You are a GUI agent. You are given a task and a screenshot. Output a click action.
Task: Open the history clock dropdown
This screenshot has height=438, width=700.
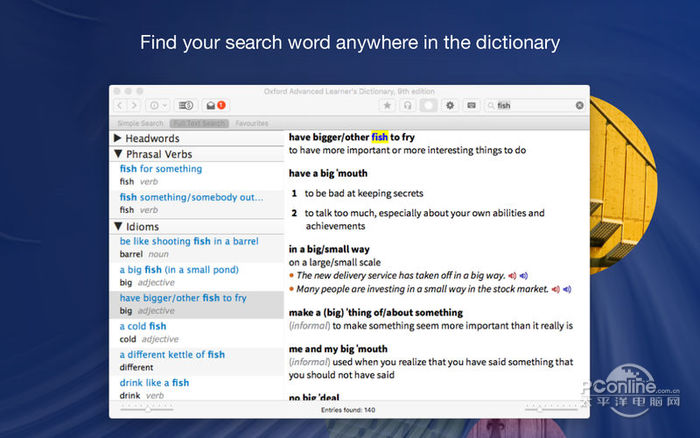coord(158,105)
